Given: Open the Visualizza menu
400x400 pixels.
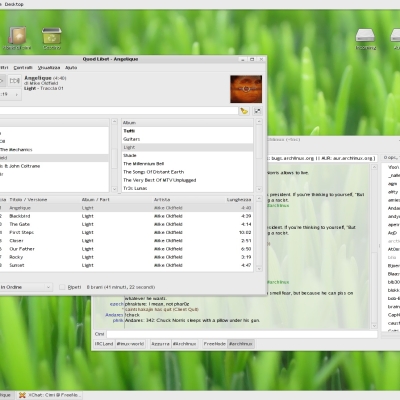Looking at the screenshot, I should [x=49, y=68].
